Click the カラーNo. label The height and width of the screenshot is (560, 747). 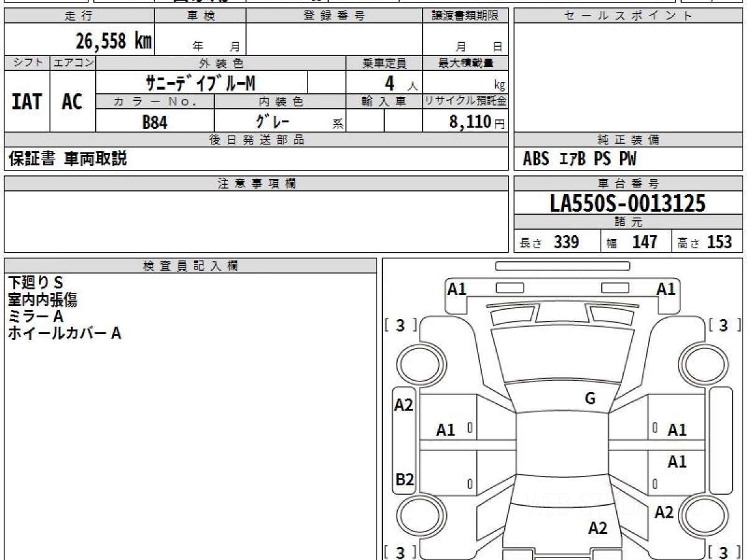(155, 101)
